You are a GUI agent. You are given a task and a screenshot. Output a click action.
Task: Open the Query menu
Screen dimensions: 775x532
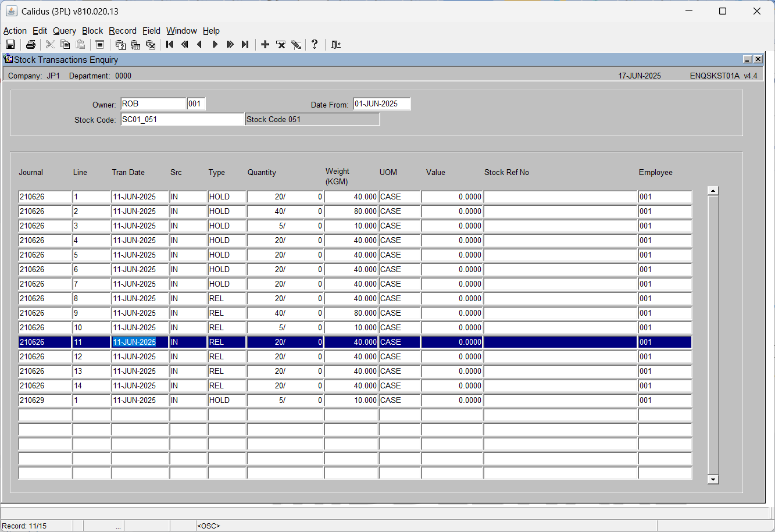click(65, 31)
